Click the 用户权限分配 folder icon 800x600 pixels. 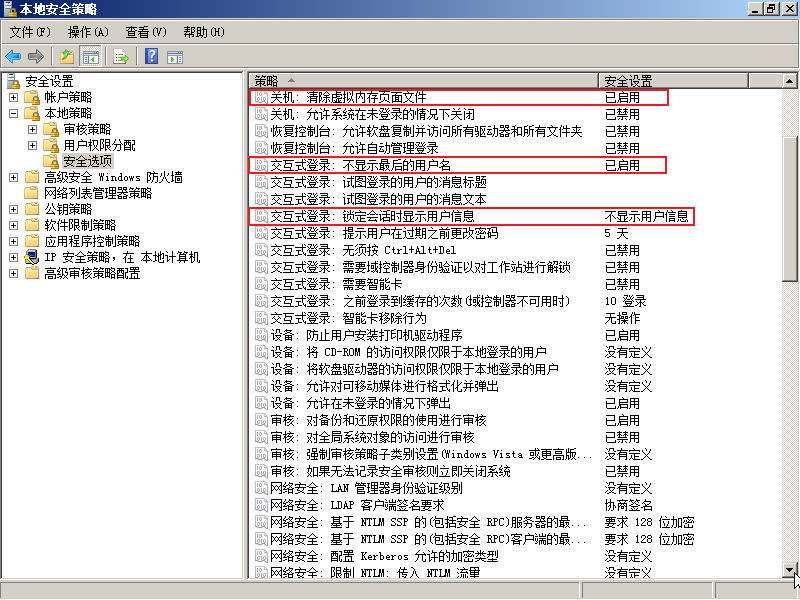[x=52, y=145]
